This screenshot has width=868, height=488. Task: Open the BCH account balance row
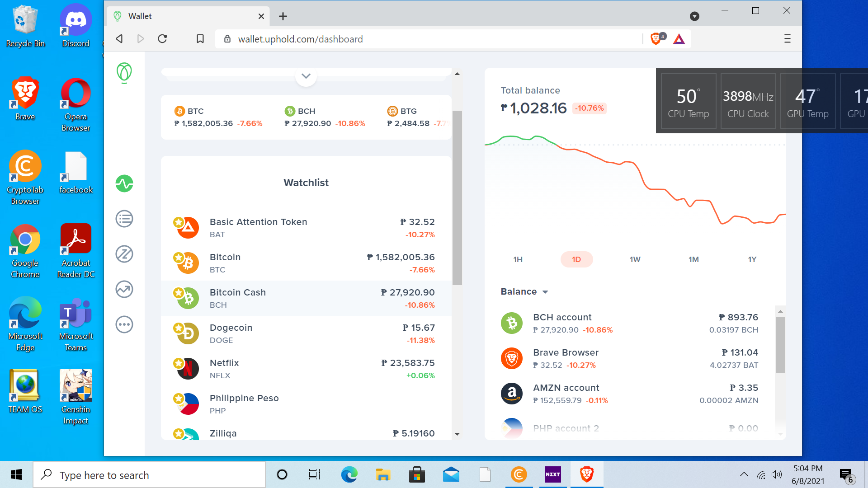point(629,324)
